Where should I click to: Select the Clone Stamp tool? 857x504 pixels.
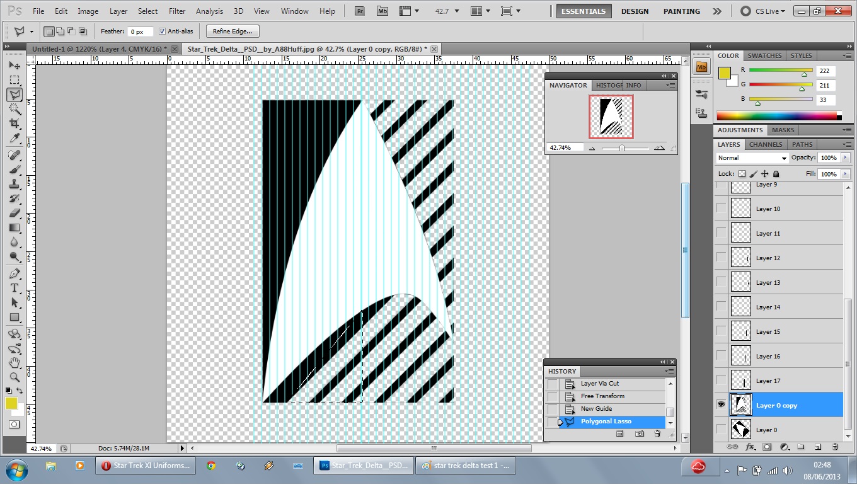click(x=14, y=184)
